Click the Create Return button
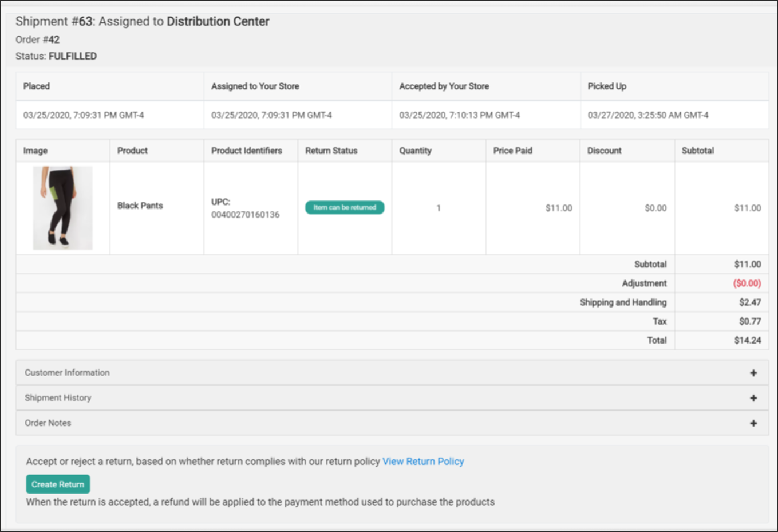The image size is (778, 532). point(57,484)
